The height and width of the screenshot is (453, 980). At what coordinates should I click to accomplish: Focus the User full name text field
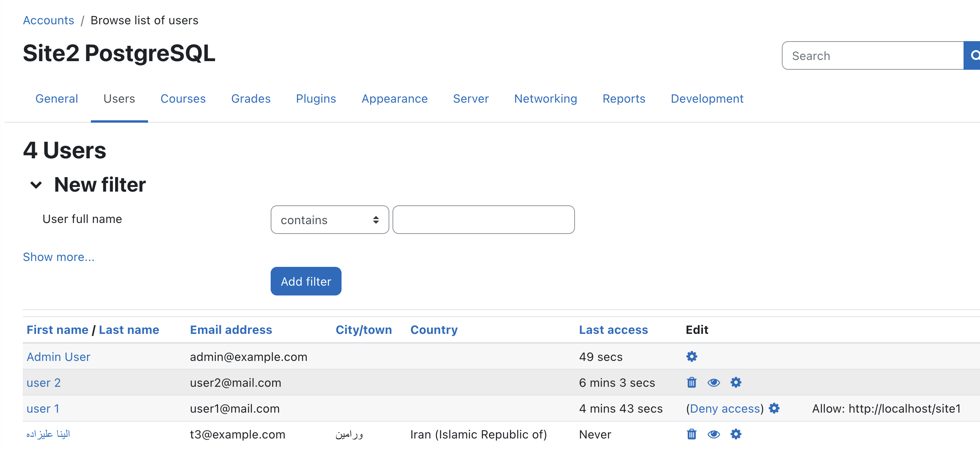484,220
